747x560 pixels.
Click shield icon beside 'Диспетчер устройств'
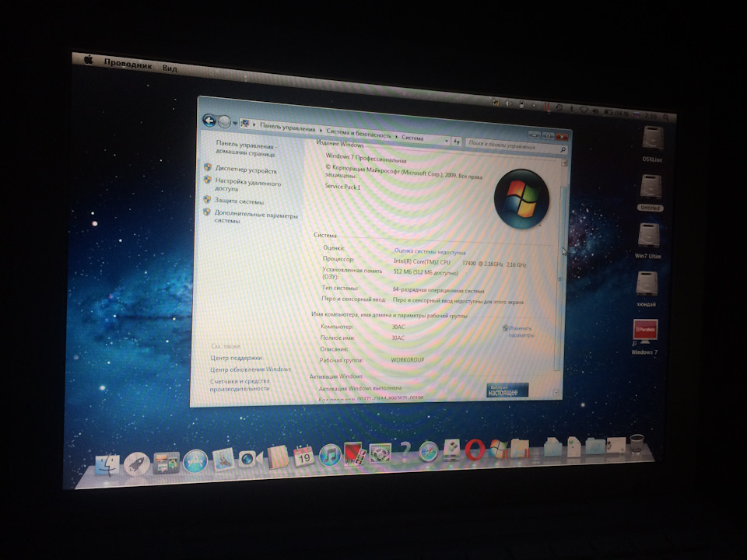tap(207, 167)
